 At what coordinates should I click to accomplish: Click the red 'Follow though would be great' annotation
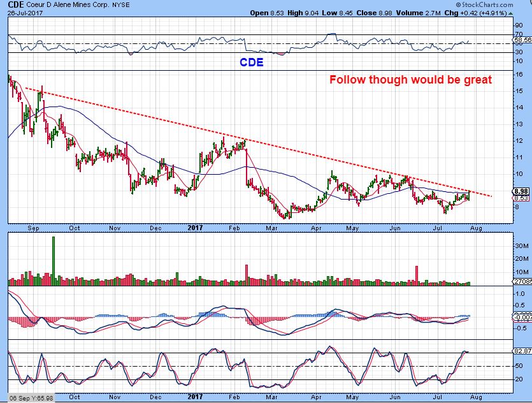tap(410, 80)
